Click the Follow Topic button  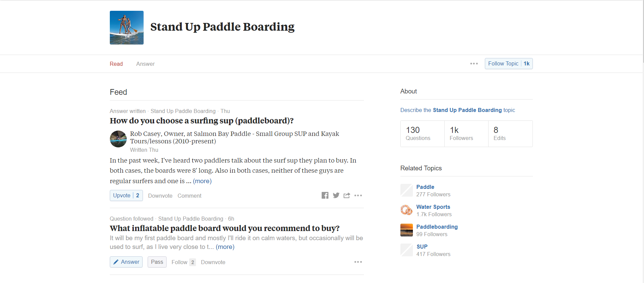pyautogui.click(x=503, y=63)
